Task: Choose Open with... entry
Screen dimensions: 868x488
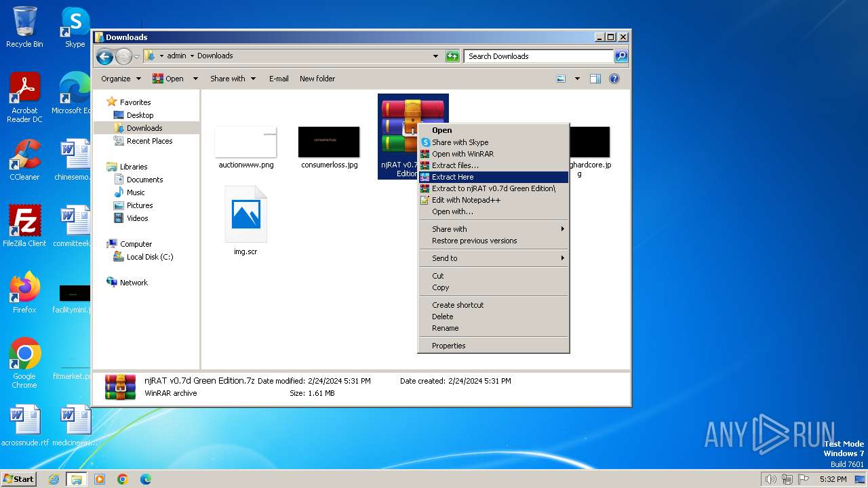Action: pyautogui.click(x=494, y=211)
